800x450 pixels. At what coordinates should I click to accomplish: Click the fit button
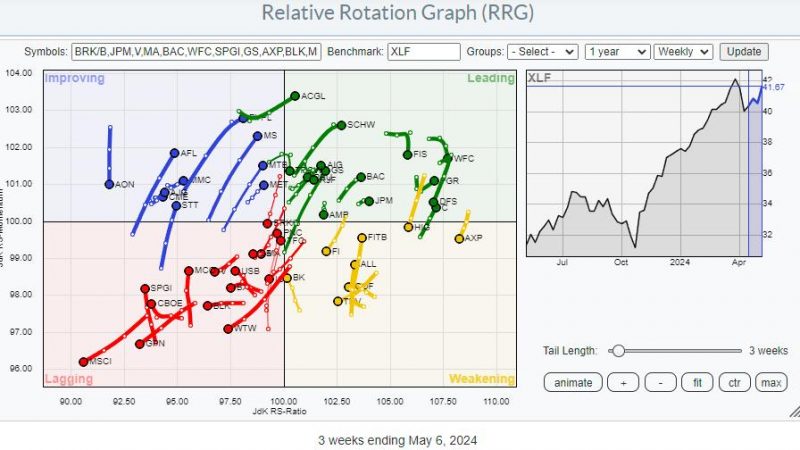click(697, 383)
